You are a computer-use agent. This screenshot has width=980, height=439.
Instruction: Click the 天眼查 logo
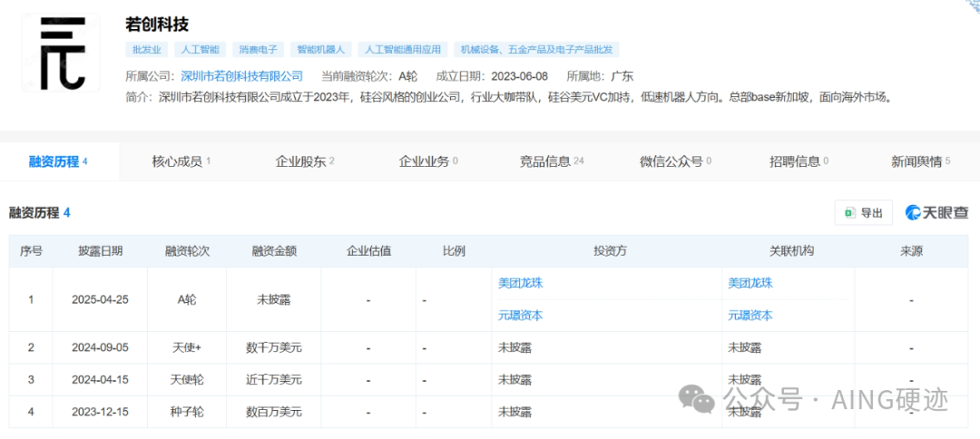(936, 212)
